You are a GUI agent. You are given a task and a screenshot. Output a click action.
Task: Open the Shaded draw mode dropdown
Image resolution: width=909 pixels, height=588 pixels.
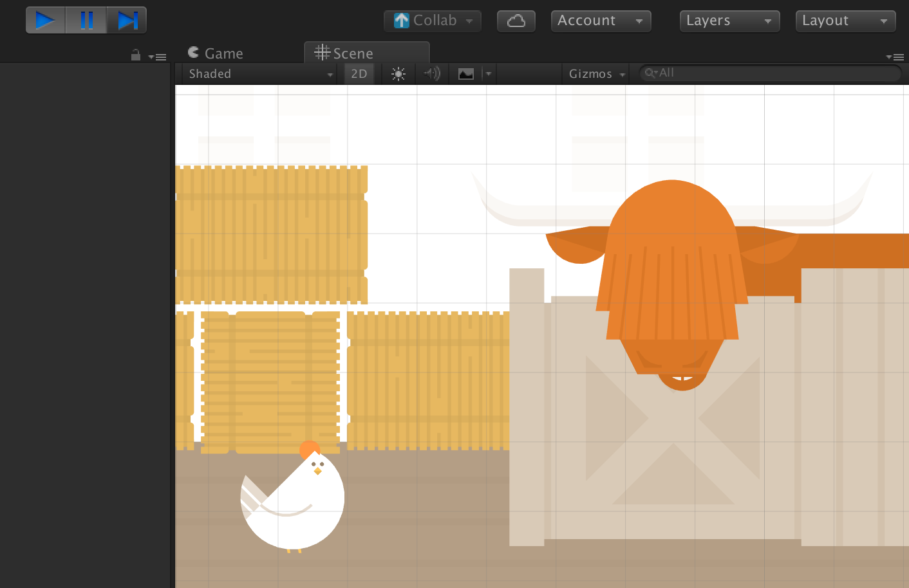click(258, 73)
